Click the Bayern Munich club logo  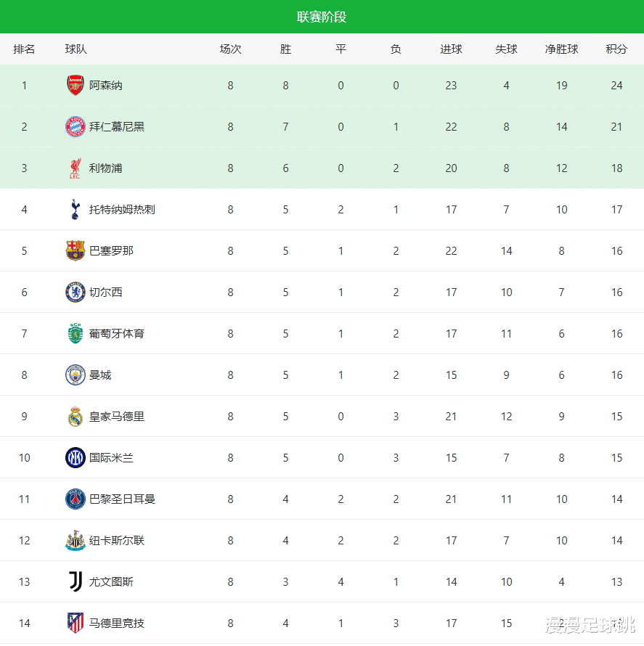[76, 127]
